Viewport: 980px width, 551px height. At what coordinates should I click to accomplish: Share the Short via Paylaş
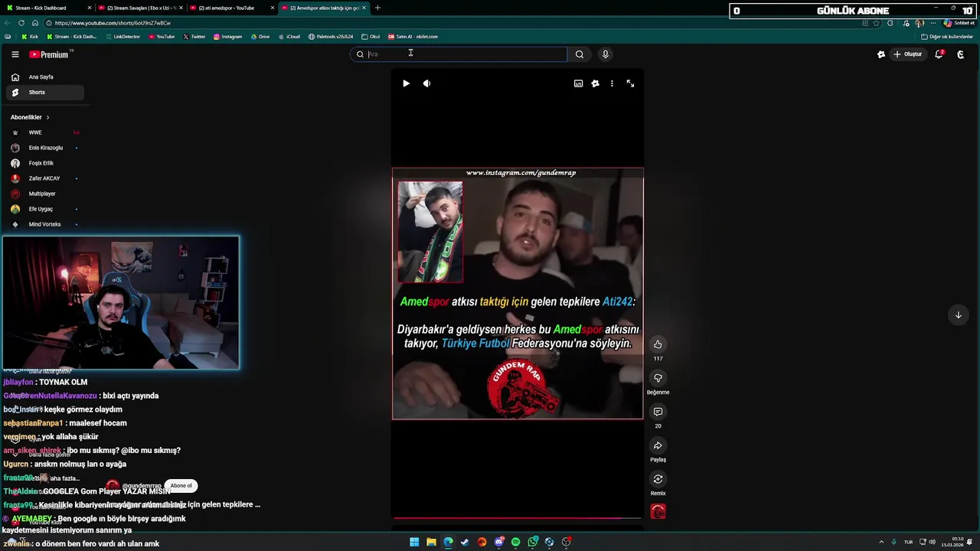pyautogui.click(x=658, y=445)
